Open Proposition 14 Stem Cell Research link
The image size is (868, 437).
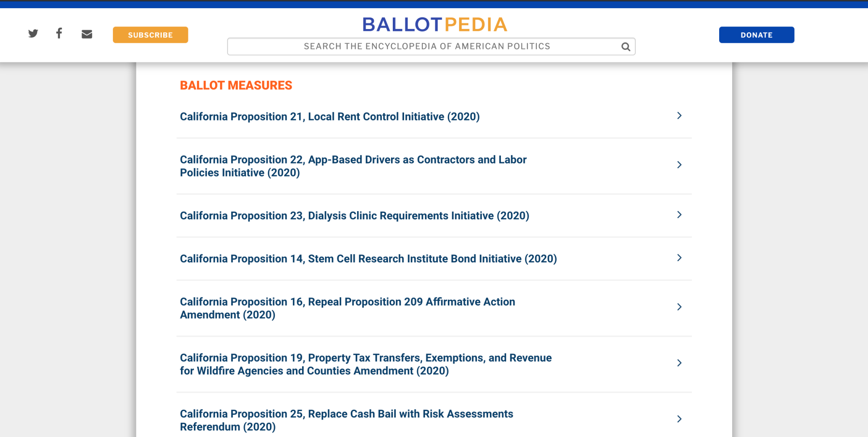coord(368,259)
